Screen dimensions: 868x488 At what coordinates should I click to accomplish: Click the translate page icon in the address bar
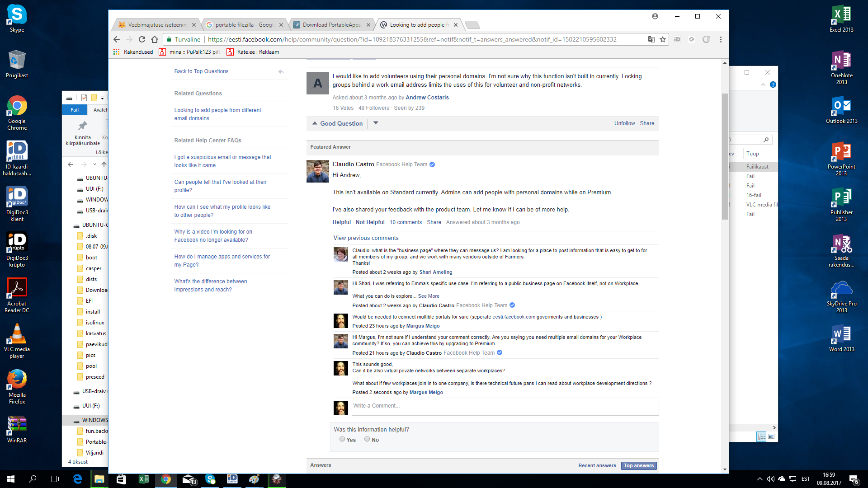tap(651, 39)
